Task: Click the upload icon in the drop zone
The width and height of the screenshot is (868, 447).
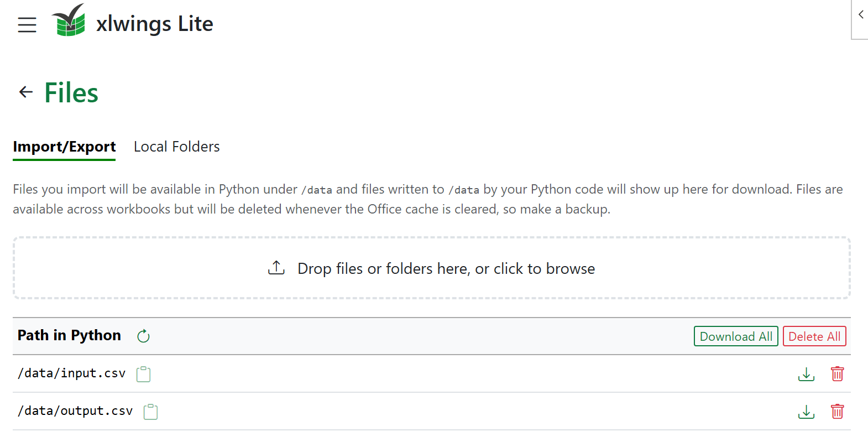Action: (276, 268)
